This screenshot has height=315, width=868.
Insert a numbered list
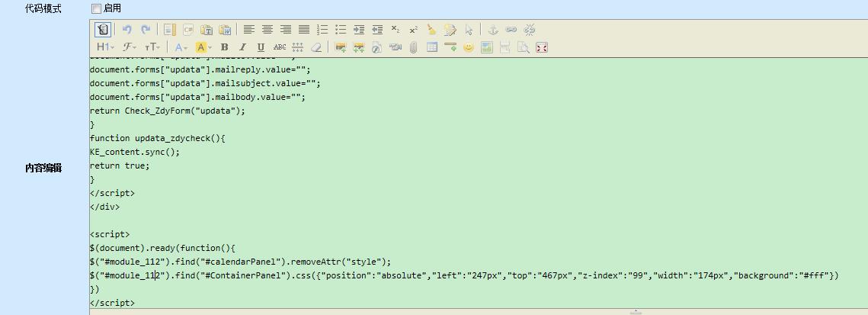pyautogui.click(x=322, y=30)
